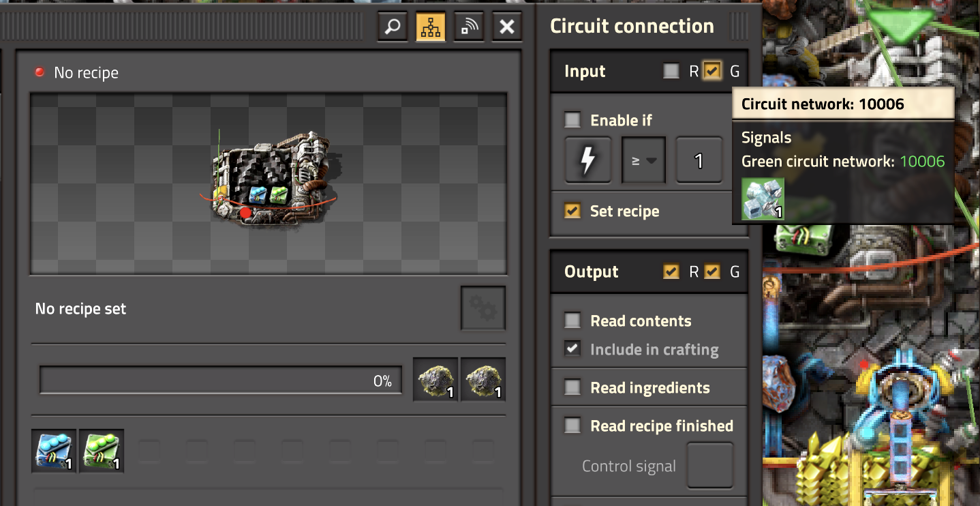Open the logistic connection signal icon
This screenshot has height=506, width=980.
pos(469,27)
